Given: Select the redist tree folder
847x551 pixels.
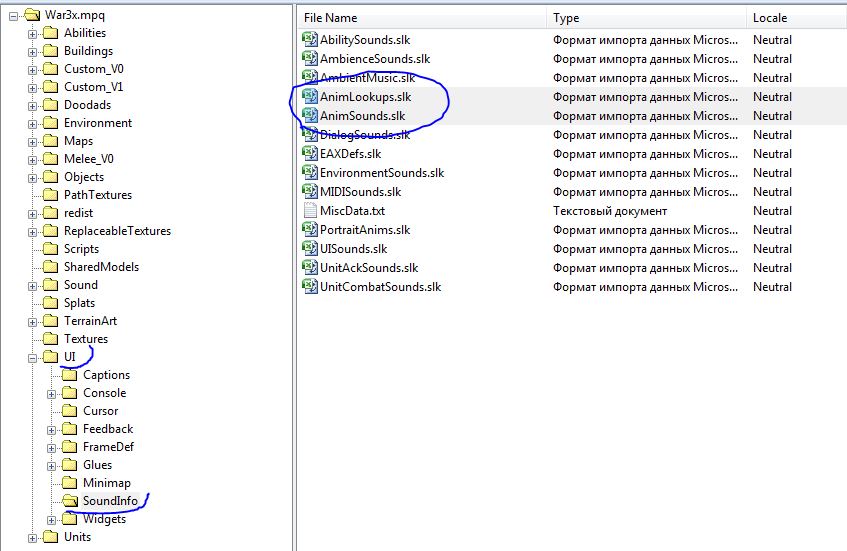Looking at the screenshot, I should 78,213.
